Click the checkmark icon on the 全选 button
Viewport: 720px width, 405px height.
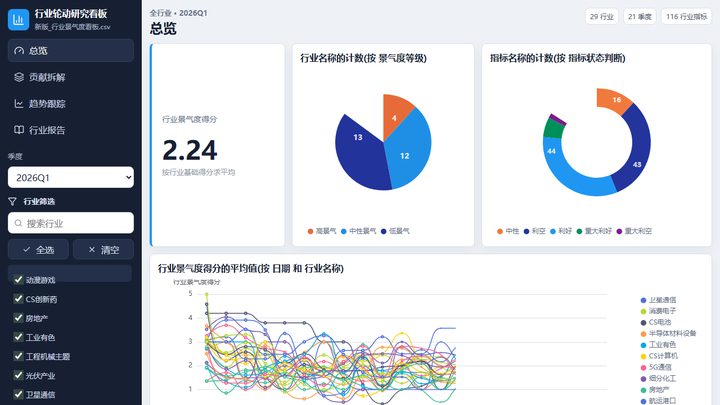pyautogui.click(x=27, y=249)
